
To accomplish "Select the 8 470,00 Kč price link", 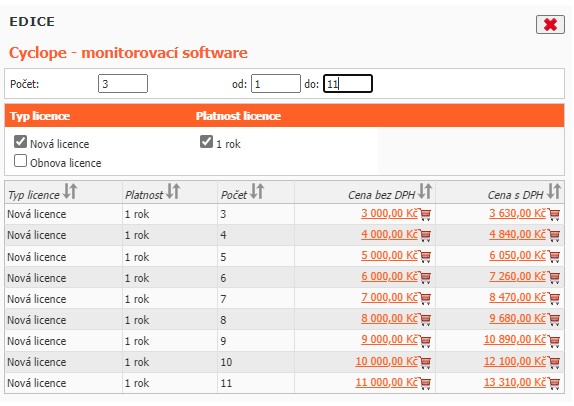I will (518, 297).
